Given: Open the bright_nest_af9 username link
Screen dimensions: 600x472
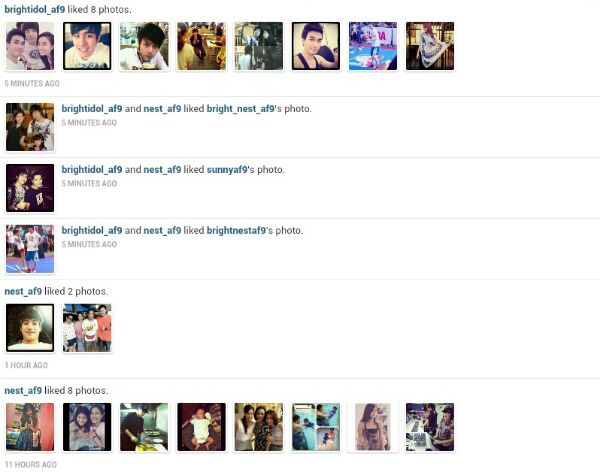Looking at the screenshot, I should (241, 109).
